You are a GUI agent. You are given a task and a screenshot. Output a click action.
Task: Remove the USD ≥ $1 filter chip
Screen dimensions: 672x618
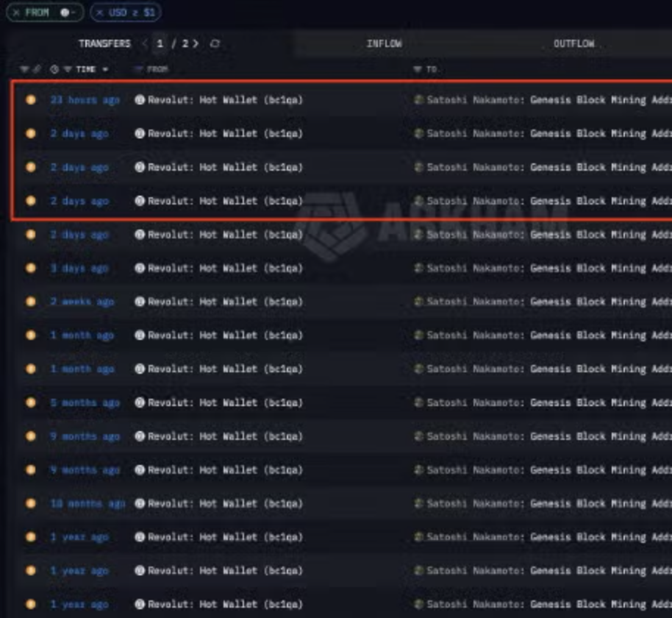click(x=99, y=13)
